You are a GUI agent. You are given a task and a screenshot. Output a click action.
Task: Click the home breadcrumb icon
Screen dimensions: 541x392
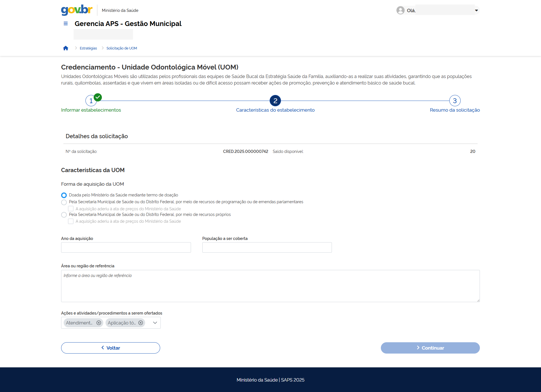66,48
